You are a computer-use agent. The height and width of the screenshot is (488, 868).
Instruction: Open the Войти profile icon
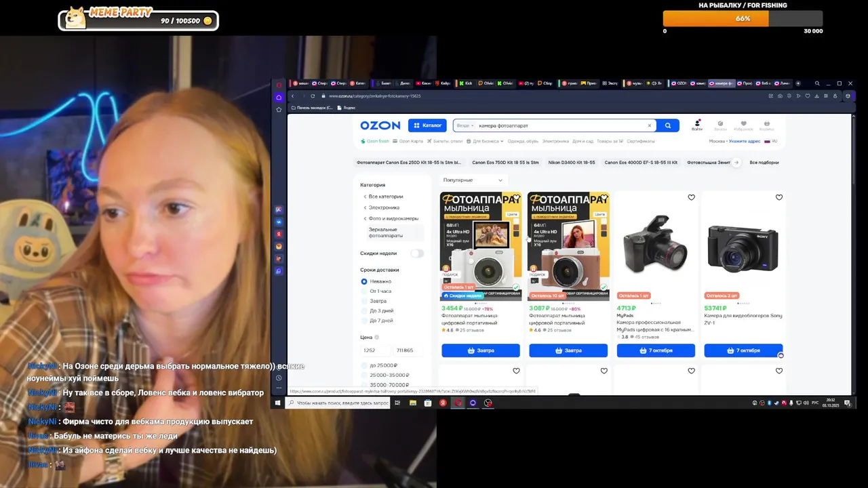click(697, 125)
